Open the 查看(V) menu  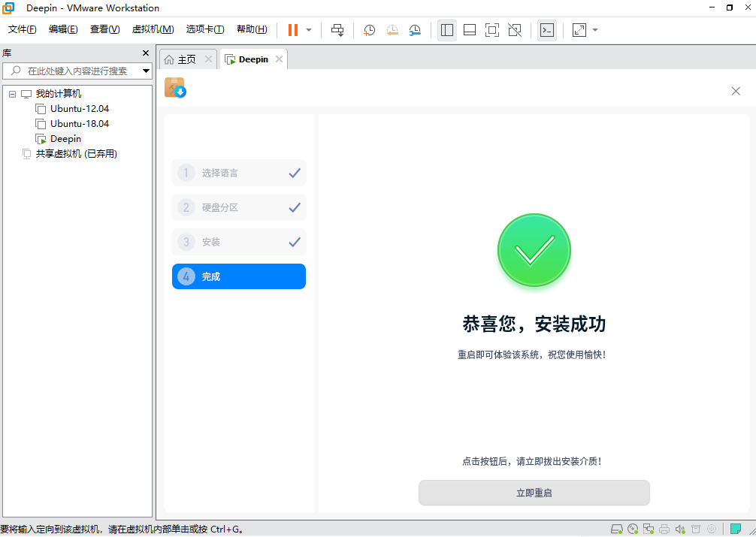pyautogui.click(x=104, y=29)
